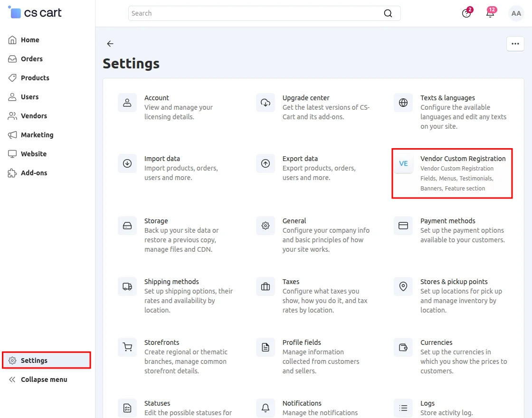
Task: Collapse the sidebar menu
Action: pos(44,380)
